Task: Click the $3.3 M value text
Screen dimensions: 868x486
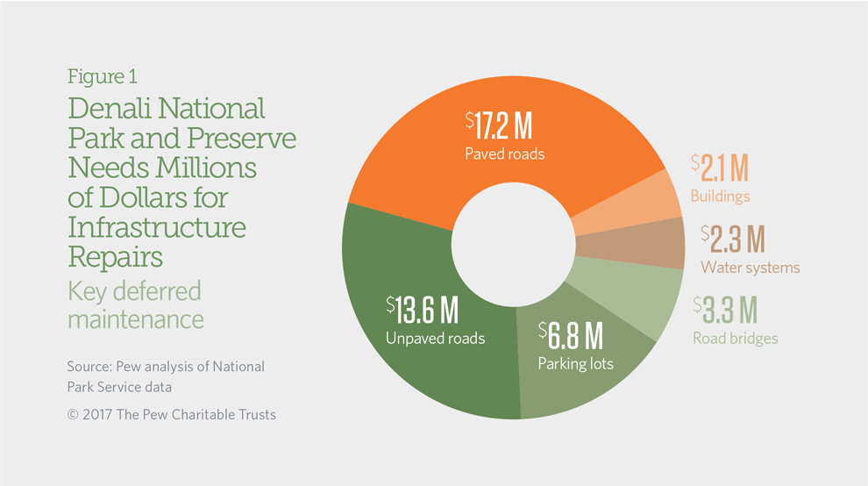Action: [724, 311]
